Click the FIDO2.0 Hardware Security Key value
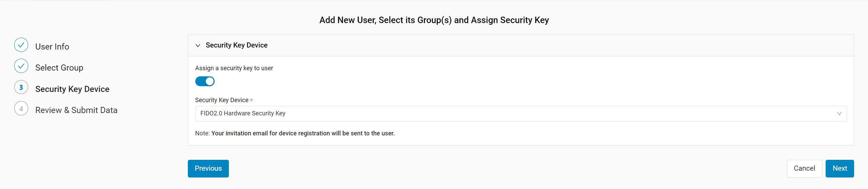 [243, 113]
